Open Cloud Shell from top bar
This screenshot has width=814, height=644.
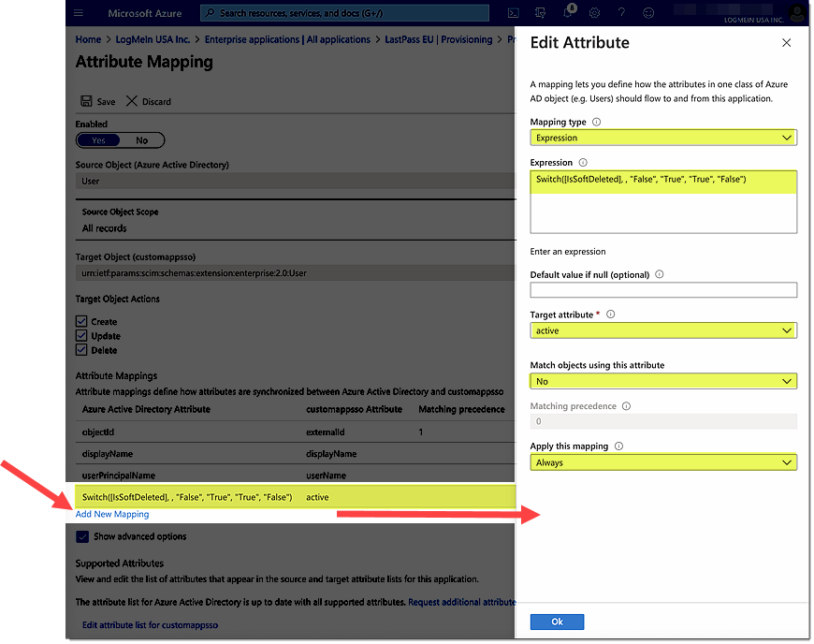click(x=514, y=13)
